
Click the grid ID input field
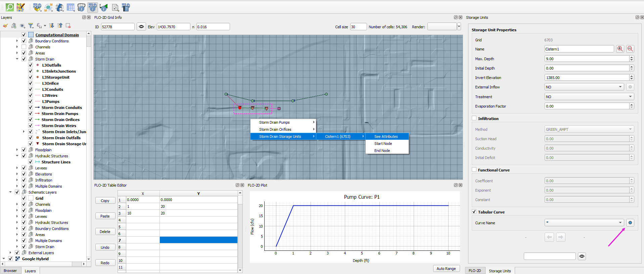coord(118,27)
